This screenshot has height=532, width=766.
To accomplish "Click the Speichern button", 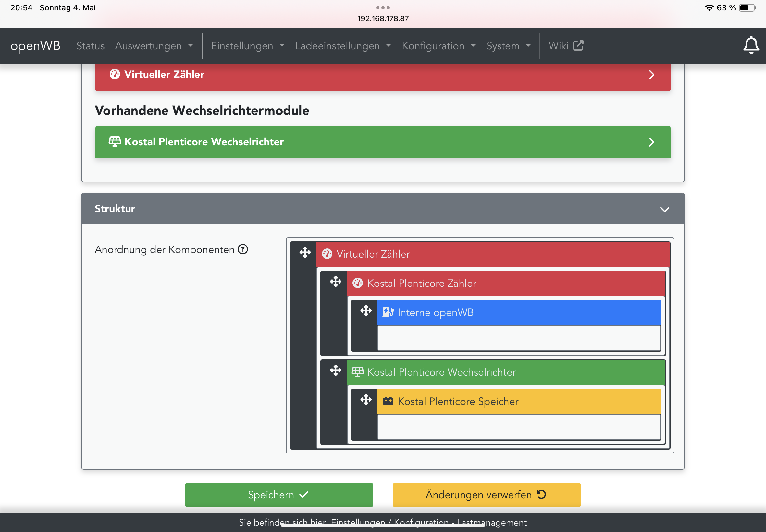I will [279, 495].
